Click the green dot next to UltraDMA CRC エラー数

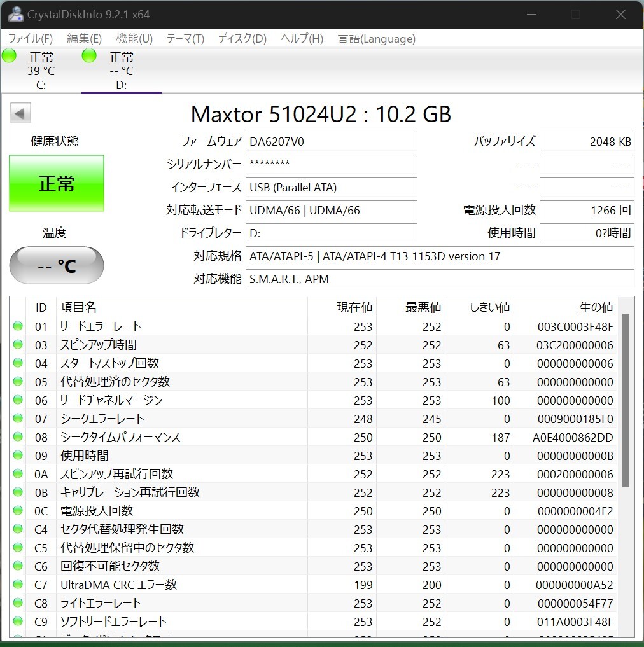[19, 585]
